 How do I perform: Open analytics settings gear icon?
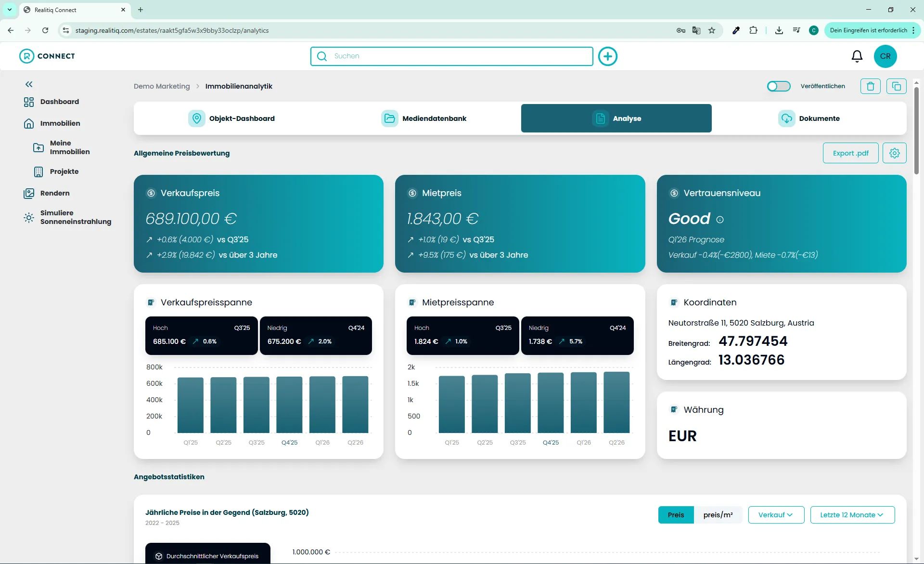[894, 153]
